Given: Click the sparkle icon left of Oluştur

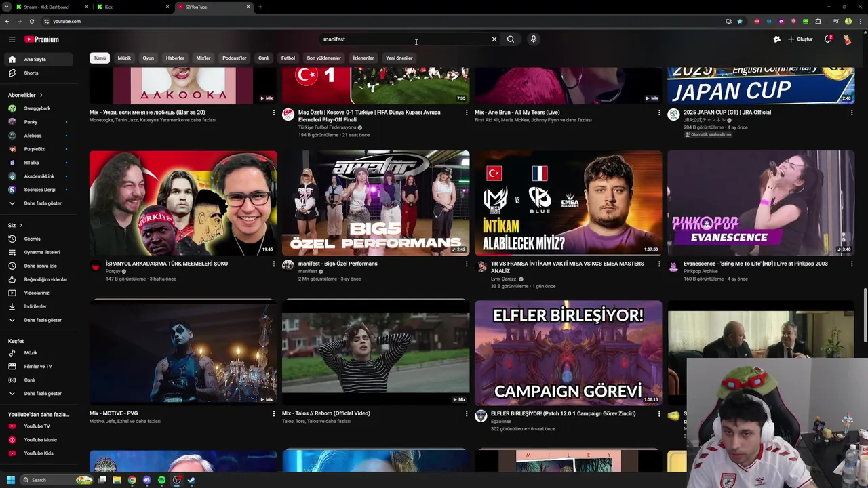Looking at the screenshot, I should click(x=776, y=39).
